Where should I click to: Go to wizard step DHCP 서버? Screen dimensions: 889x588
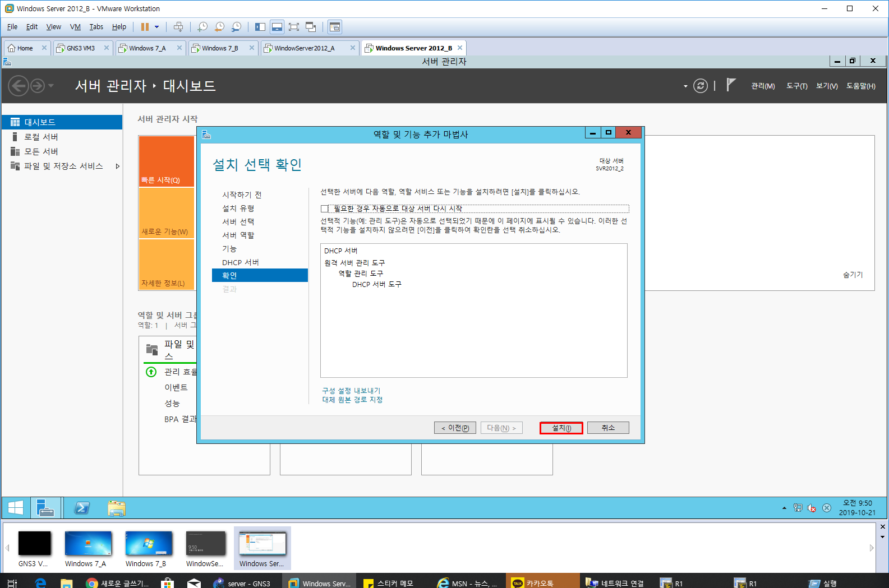click(241, 262)
